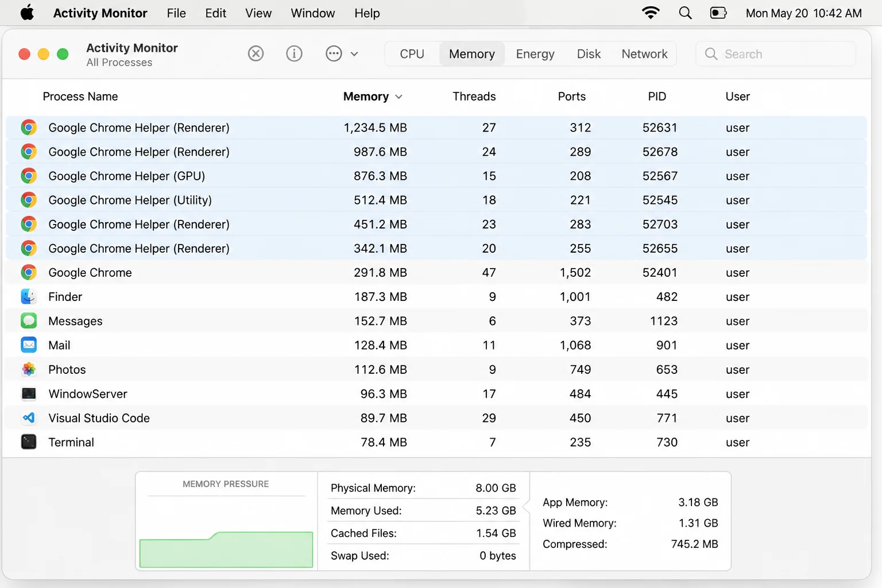Click the magnifier icon inside the Search field
Viewport: 882px width, 588px height.
[711, 54]
